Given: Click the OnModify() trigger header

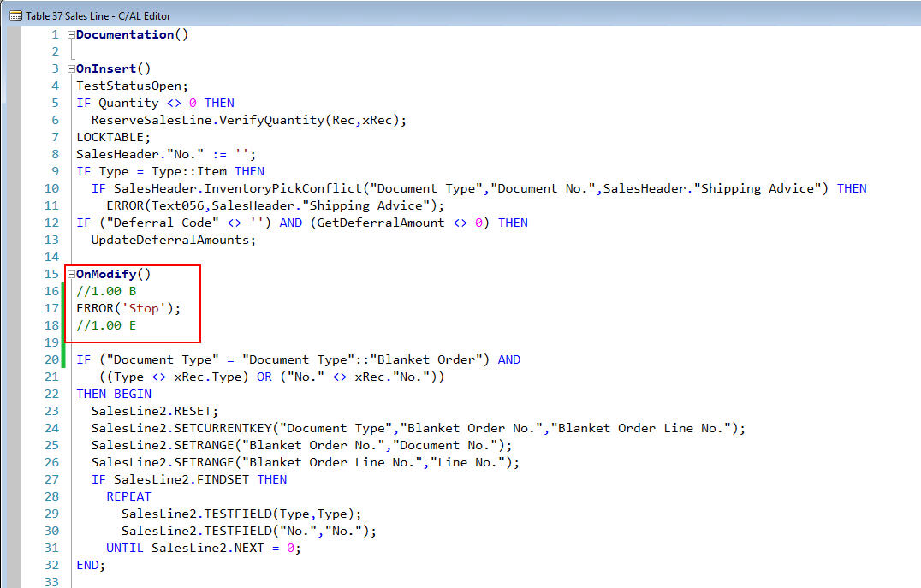Looking at the screenshot, I should pyautogui.click(x=113, y=275).
